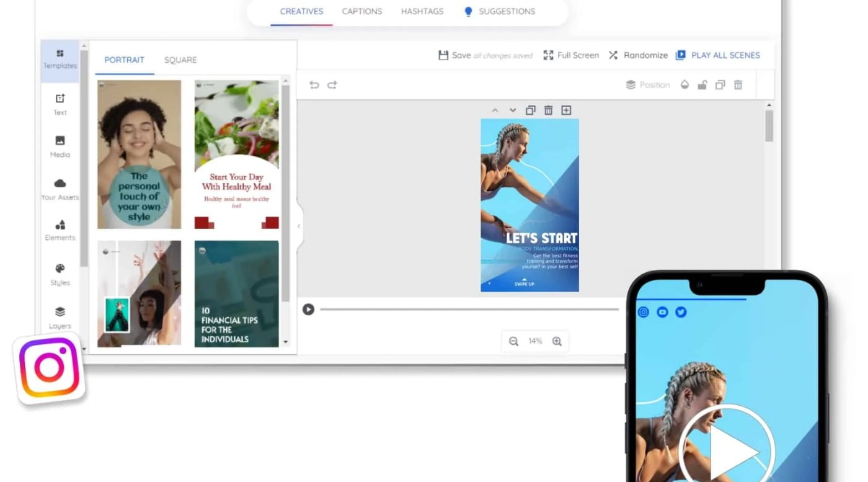This screenshot has width=868, height=482.
Task: Click PLAY ALL SCENES
Action: coord(718,55)
